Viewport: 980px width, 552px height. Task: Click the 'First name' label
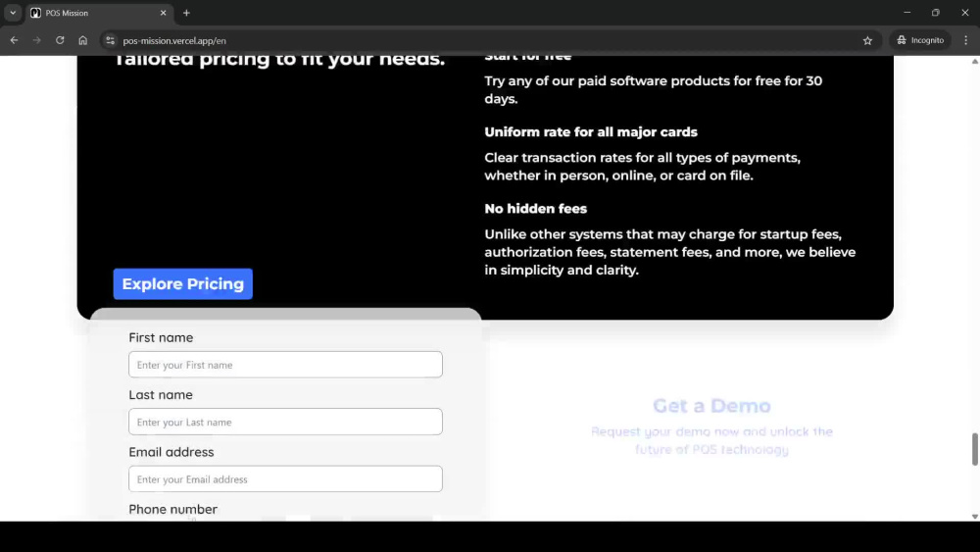tap(161, 337)
